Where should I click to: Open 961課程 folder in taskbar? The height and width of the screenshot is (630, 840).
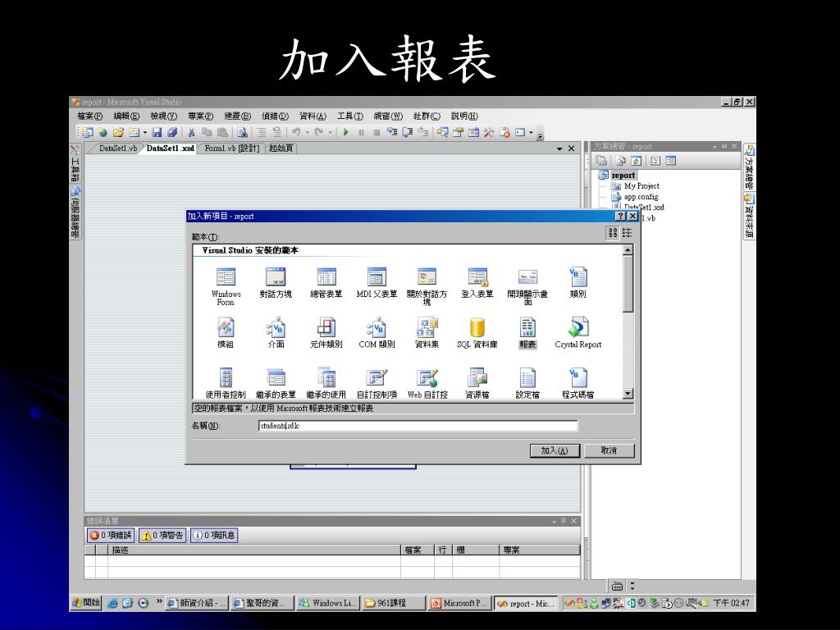(393, 603)
